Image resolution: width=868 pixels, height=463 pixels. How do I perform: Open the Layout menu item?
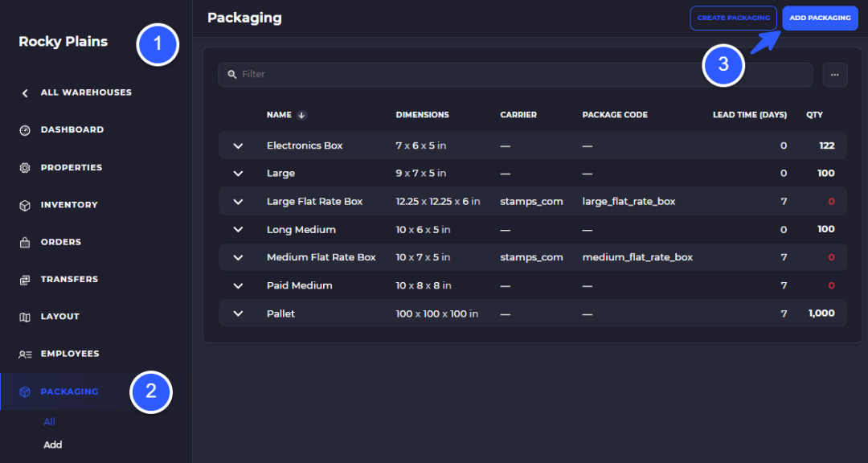(x=59, y=316)
